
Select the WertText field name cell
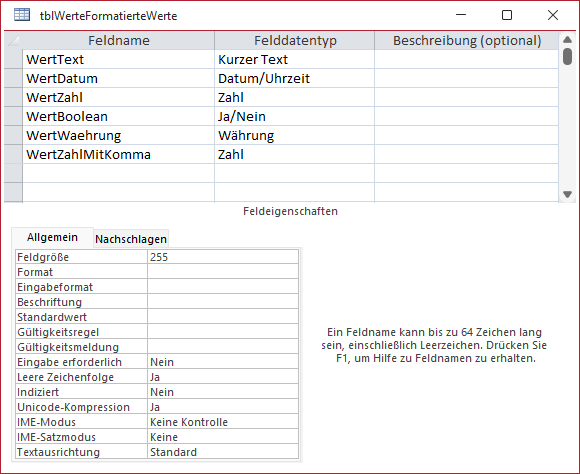coord(118,59)
